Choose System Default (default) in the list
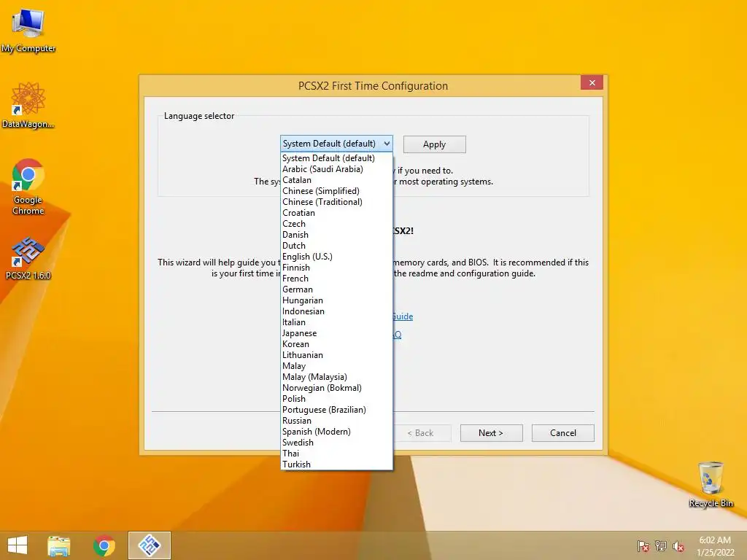Image resolution: width=747 pixels, height=560 pixels. click(x=336, y=158)
